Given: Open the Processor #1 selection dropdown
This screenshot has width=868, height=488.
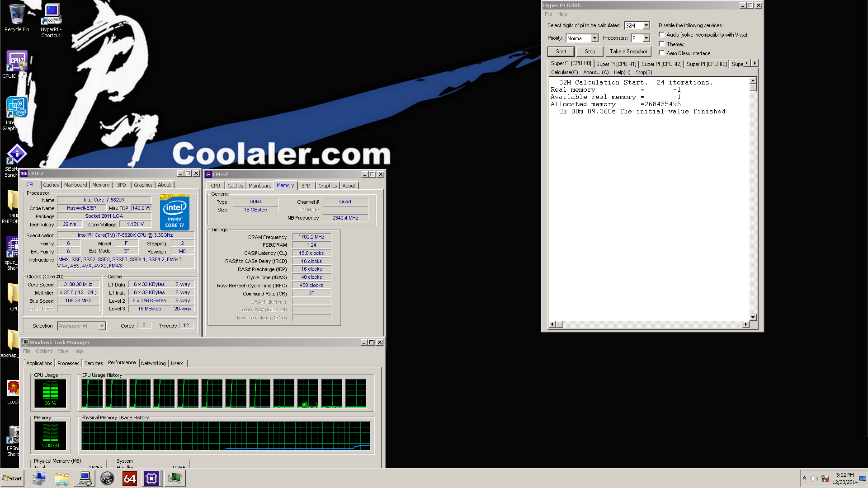Looking at the screenshot, I should click(102, 326).
